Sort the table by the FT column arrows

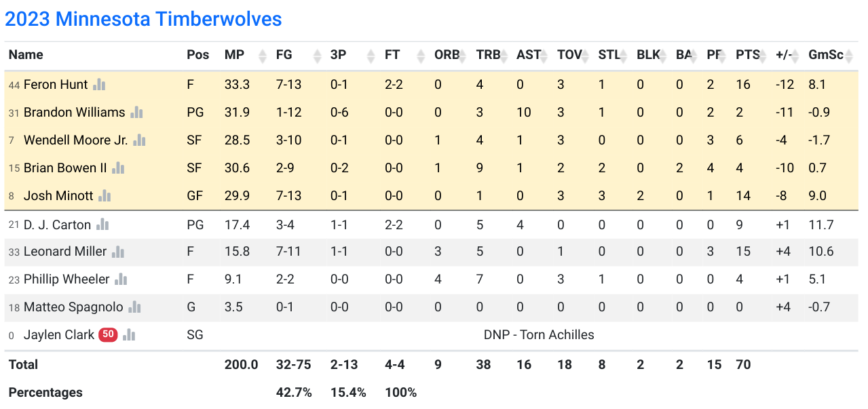[421, 56]
